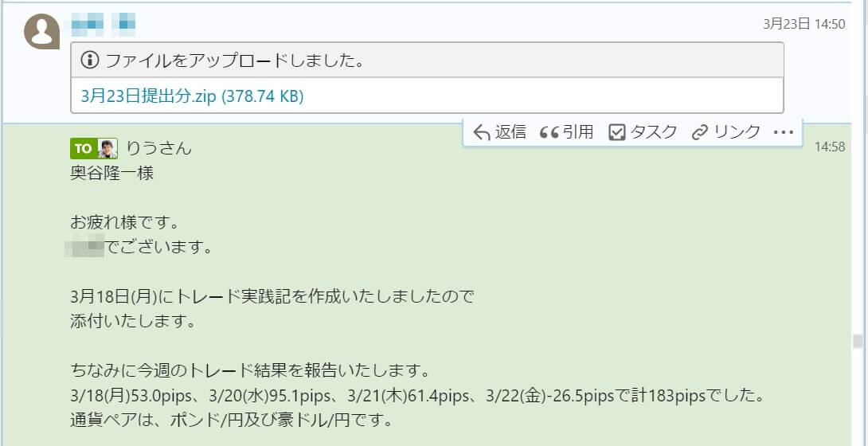Click りうさん's small profile picture
The height and width of the screenshot is (446, 868).
tap(108, 148)
